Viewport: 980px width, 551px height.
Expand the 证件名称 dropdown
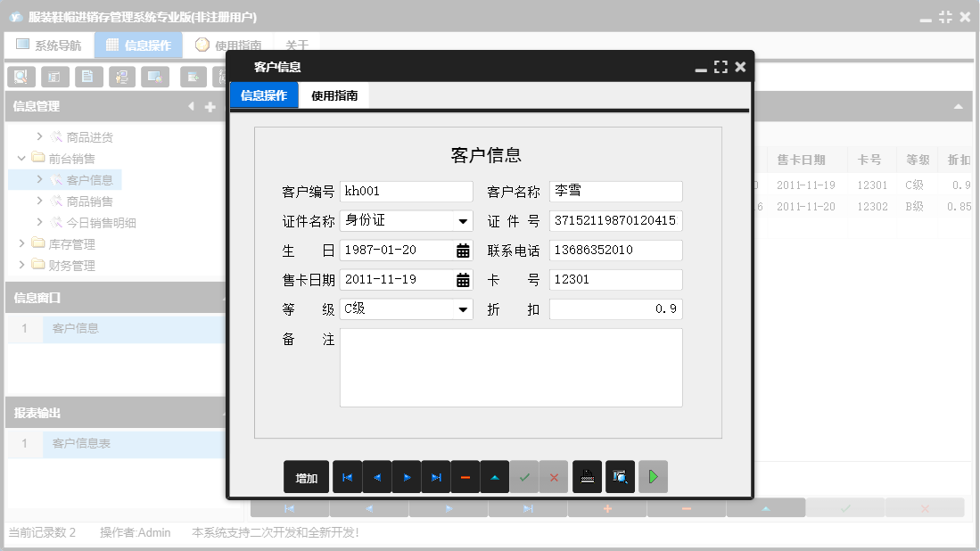coord(463,221)
